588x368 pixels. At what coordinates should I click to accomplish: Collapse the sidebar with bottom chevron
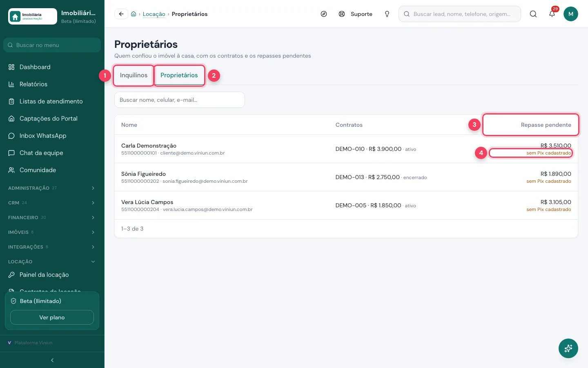coord(52,360)
